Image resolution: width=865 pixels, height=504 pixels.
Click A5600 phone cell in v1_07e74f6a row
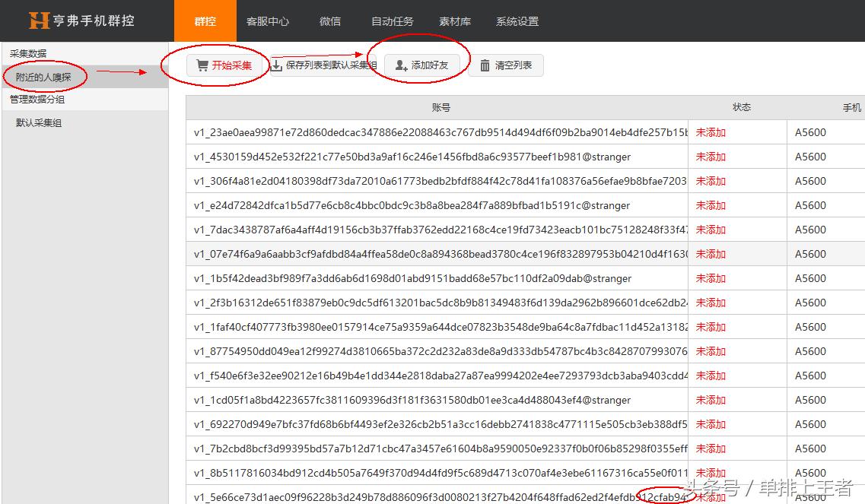point(810,254)
